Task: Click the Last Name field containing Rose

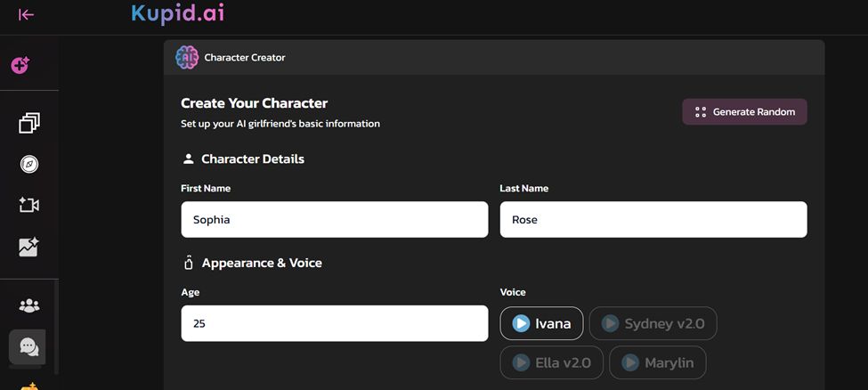Action: pos(653,219)
